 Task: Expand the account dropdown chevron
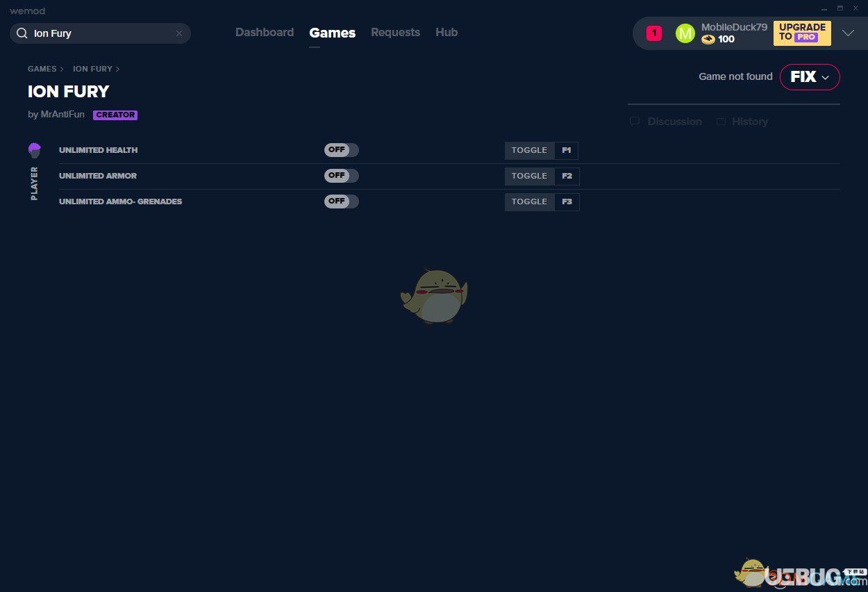click(x=848, y=33)
